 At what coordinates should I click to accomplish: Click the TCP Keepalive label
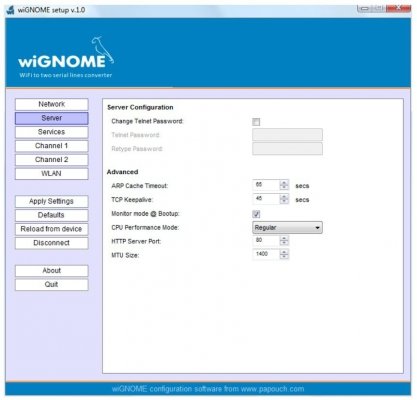point(132,200)
